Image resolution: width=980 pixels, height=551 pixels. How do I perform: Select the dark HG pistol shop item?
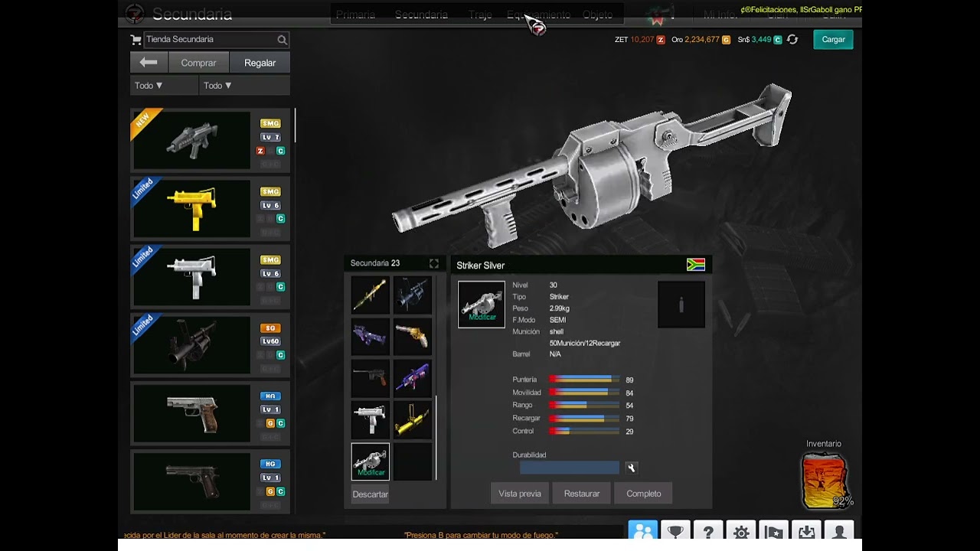tap(211, 481)
